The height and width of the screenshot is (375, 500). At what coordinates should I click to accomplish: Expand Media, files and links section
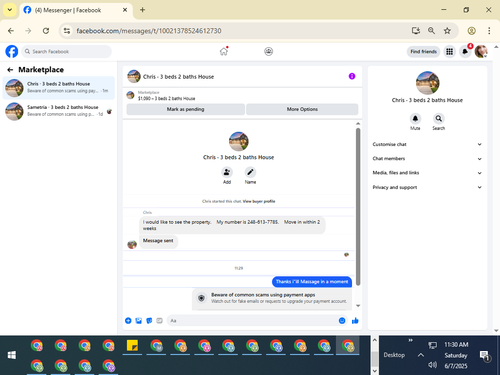click(x=427, y=173)
